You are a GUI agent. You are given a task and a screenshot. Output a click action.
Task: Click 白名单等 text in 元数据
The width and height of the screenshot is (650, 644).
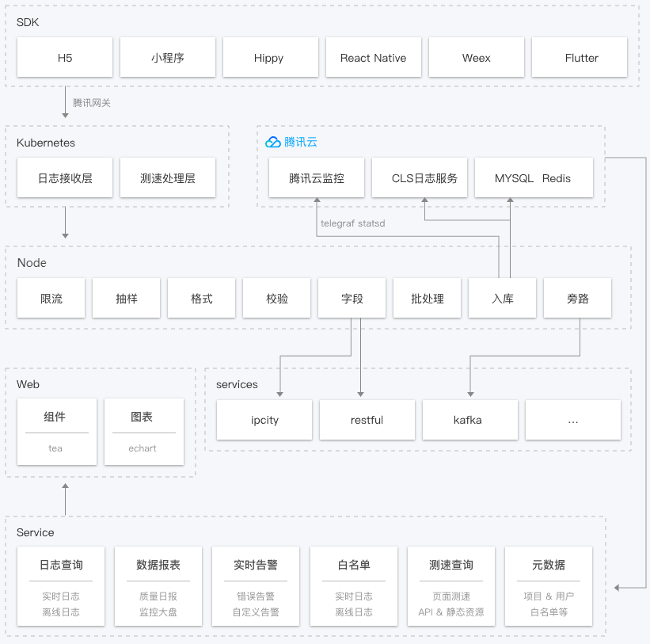click(549, 612)
